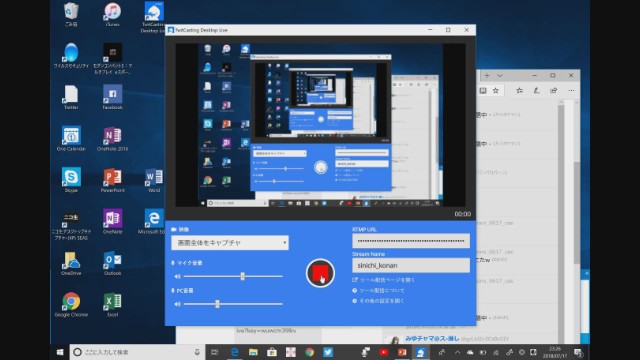Mute the PC audio speaker icon

pyautogui.click(x=178, y=304)
